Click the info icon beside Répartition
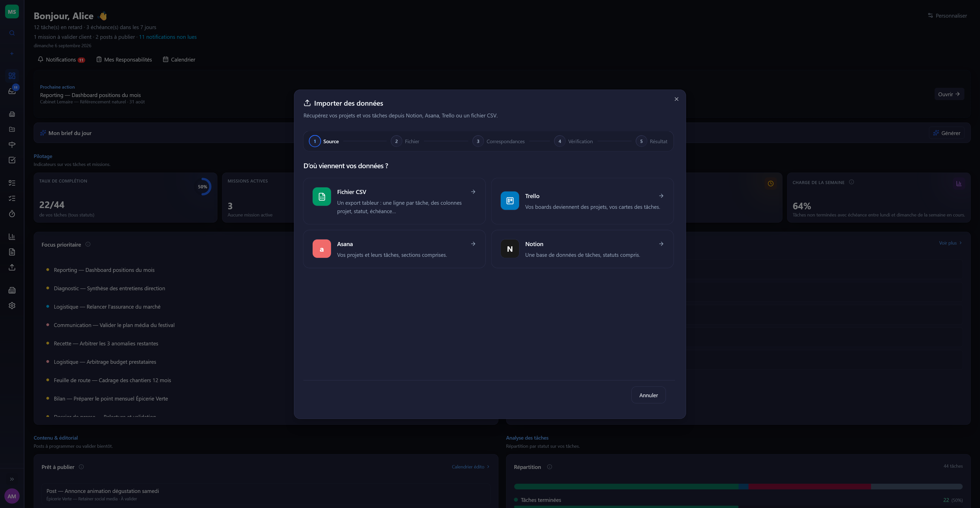Screen dimensions: 980x508 click(x=549, y=467)
